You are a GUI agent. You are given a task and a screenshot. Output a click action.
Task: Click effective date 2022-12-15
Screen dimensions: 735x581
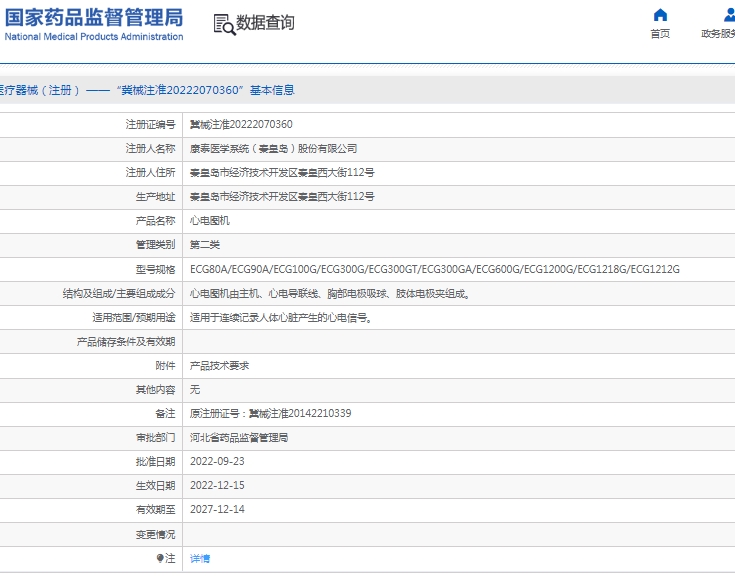coord(217,485)
